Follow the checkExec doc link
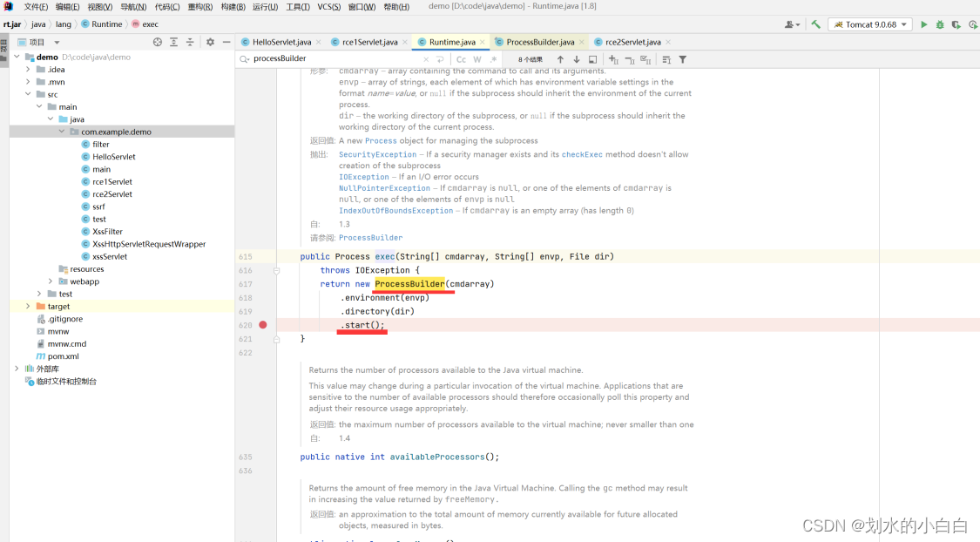The width and height of the screenshot is (980, 542). pos(582,154)
